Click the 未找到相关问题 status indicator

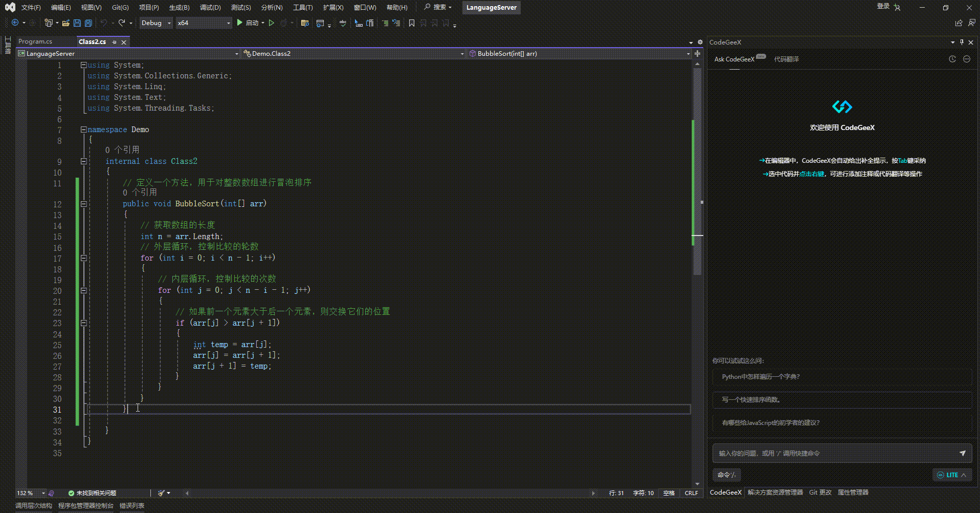92,493
